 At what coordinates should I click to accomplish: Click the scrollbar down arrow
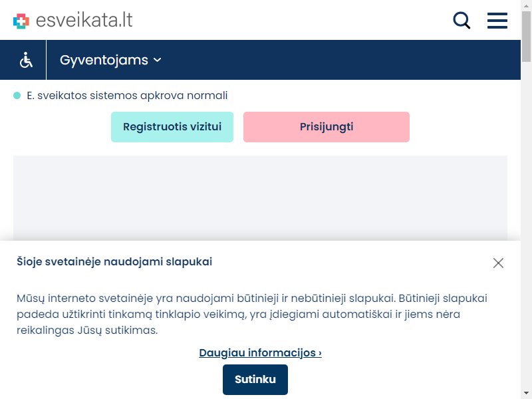coord(526,394)
